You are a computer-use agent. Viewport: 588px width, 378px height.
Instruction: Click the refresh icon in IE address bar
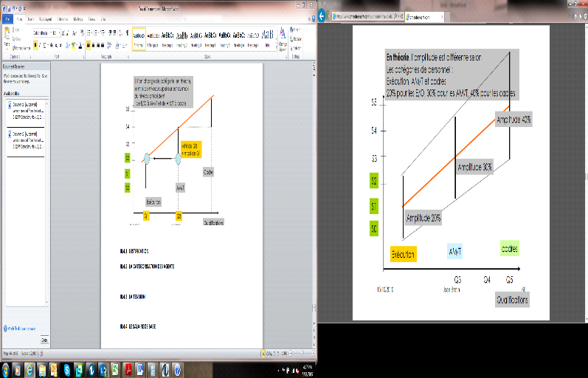point(401,16)
